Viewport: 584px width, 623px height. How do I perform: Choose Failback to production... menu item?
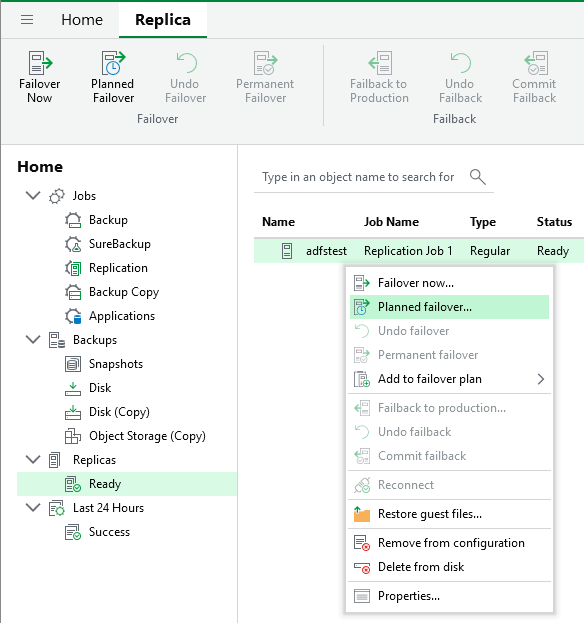pos(449,408)
